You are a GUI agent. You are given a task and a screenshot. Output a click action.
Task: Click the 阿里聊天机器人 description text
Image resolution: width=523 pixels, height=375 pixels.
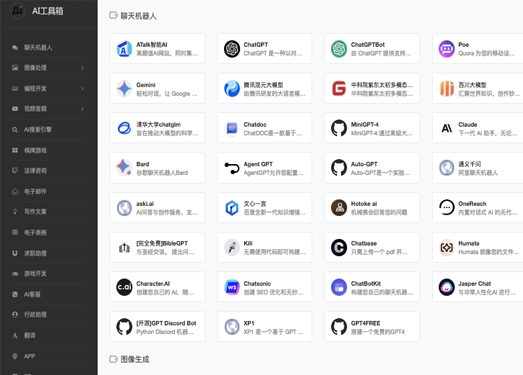coord(478,173)
